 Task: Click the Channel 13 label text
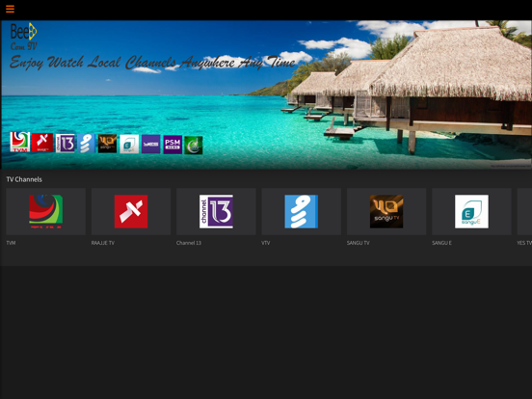pyautogui.click(x=189, y=243)
